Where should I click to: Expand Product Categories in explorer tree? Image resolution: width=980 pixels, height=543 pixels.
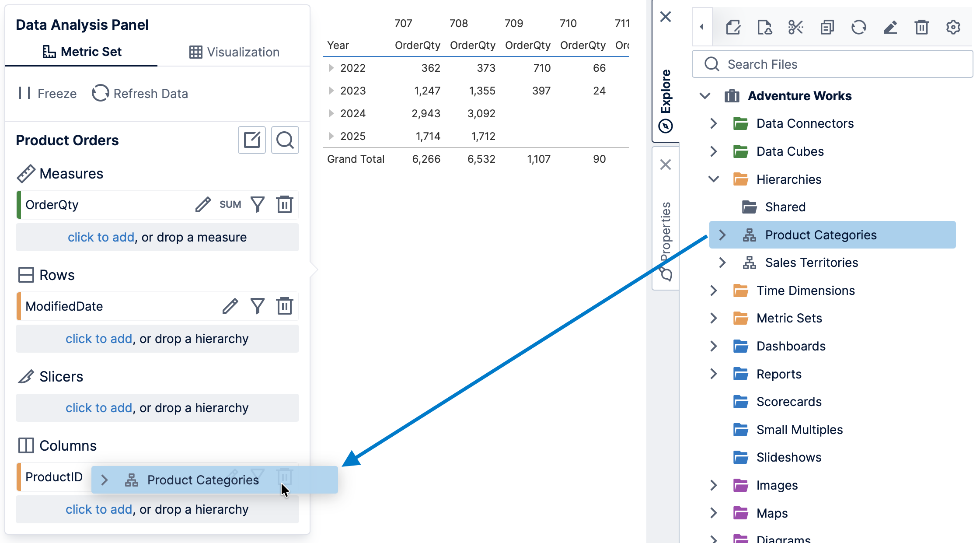[722, 235]
